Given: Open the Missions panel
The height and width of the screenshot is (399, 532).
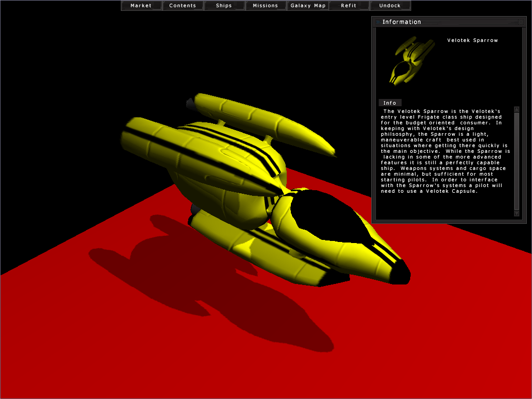Looking at the screenshot, I should pos(265,6).
